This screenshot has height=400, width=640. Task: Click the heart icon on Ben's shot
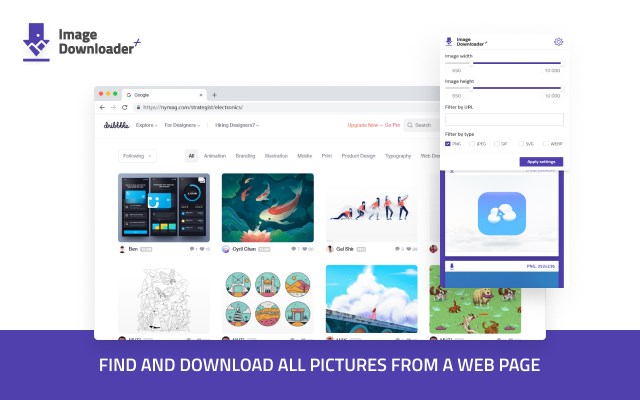202,249
